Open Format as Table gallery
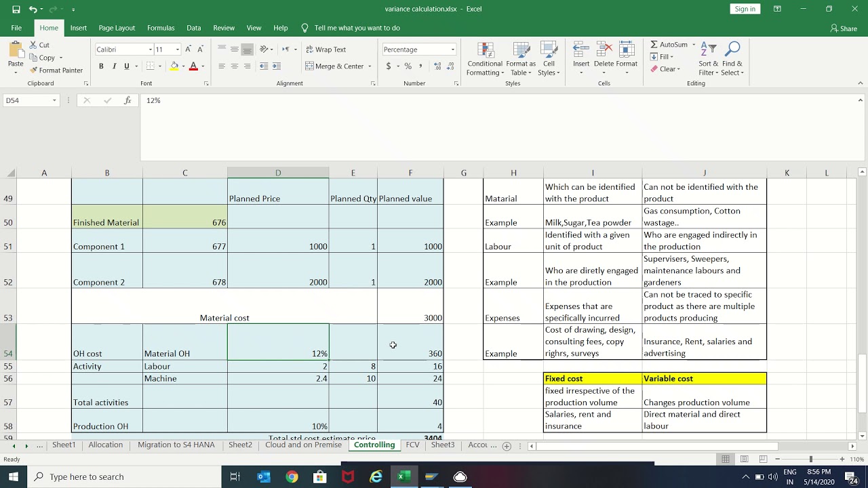 coord(521,60)
